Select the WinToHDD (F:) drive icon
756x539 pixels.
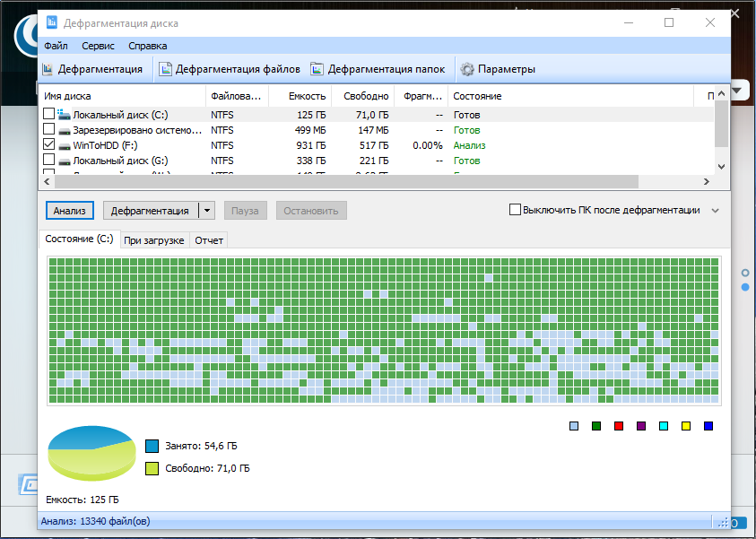tap(65, 145)
